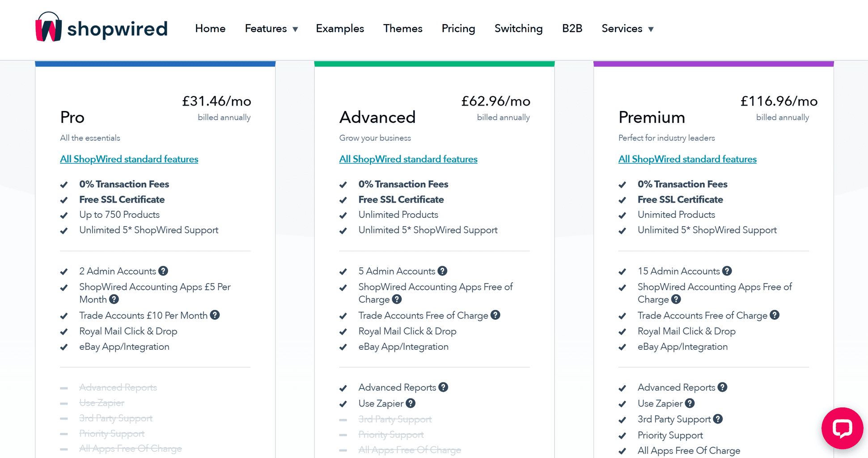Click the Premium plan heading
Image resolution: width=868 pixels, height=458 pixels.
(652, 117)
